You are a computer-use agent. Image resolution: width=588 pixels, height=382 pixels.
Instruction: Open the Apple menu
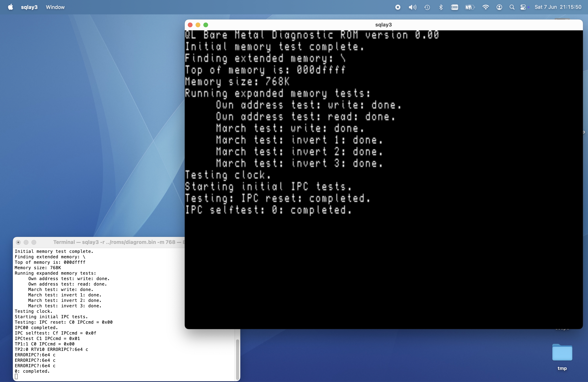[10, 7]
